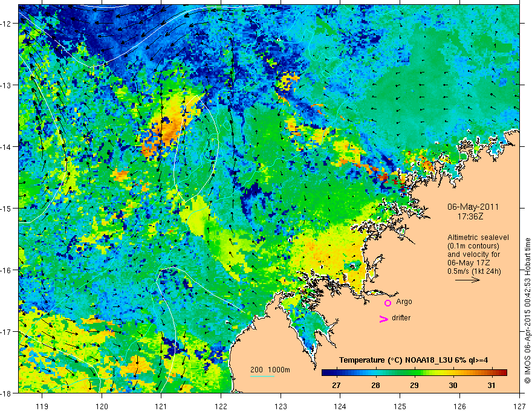This screenshot has width=532, height=411.
Task: Click the latitude axis label "-14"
Action: pos(7,147)
